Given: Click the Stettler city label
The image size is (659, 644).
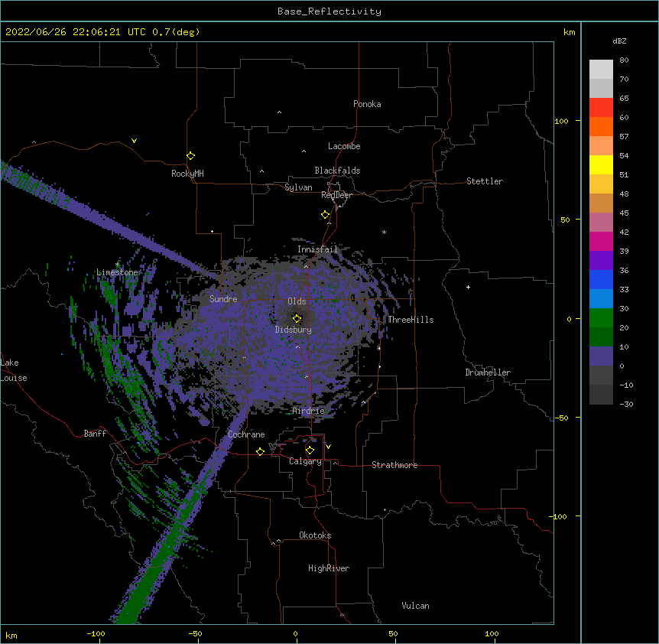Looking at the screenshot, I should tap(485, 181).
